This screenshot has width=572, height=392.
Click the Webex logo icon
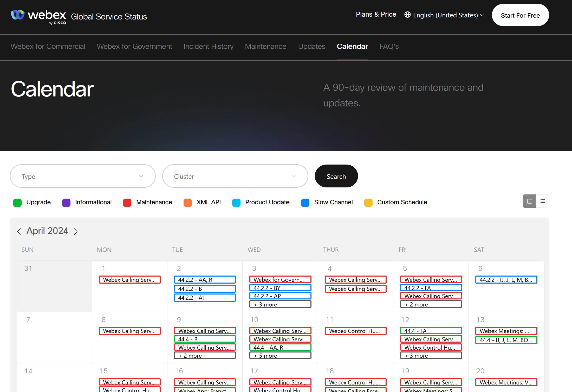[18, 15]
